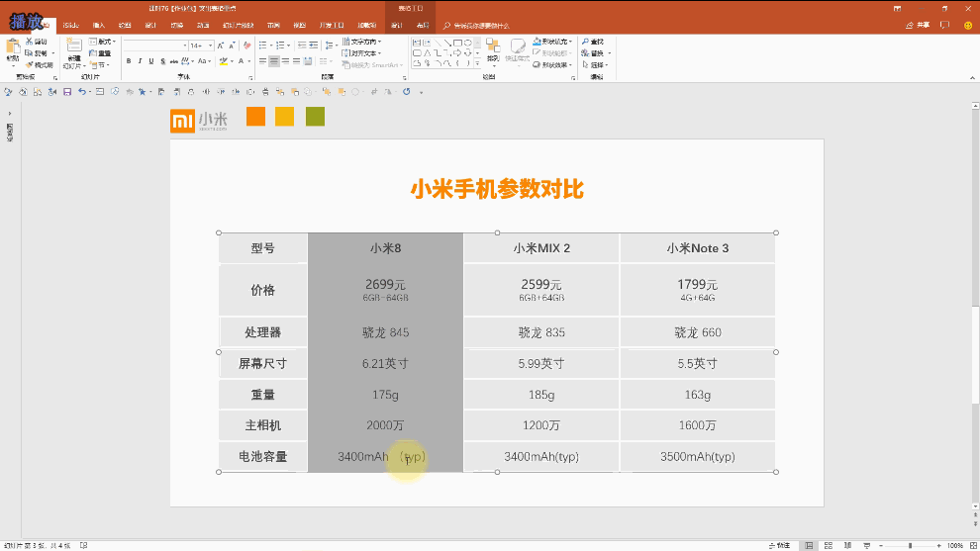The image size is (980, 551).
Task: Click the Save floppy disk icon
Action: pyautogui.click(x=67, y=91)
